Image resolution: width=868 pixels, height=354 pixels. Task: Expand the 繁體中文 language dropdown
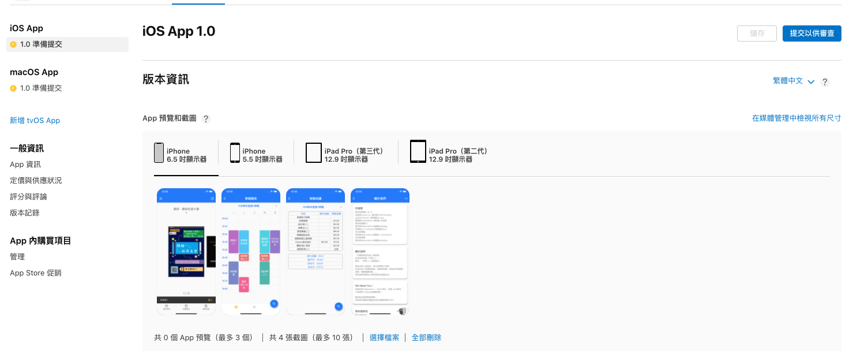click(x=793, y=81)
